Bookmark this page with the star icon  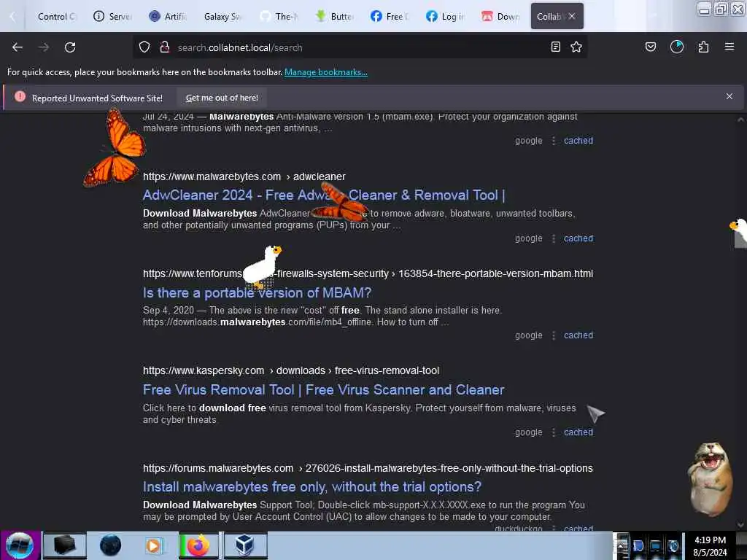click(576, 47)
